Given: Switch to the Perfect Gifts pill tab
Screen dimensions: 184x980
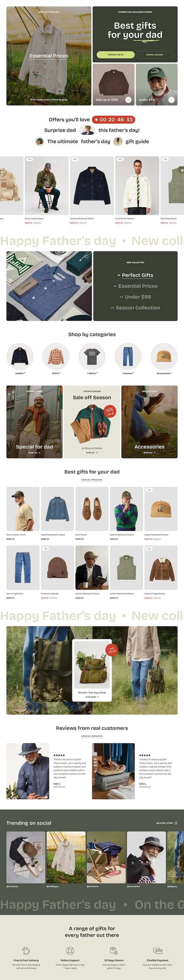Looking at the screenshot, I should (115, 55).
